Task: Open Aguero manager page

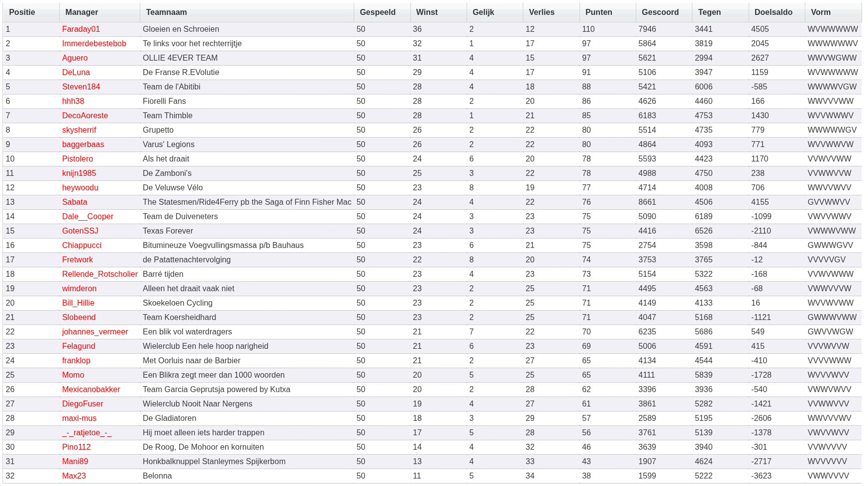Action: coord(75,58)
